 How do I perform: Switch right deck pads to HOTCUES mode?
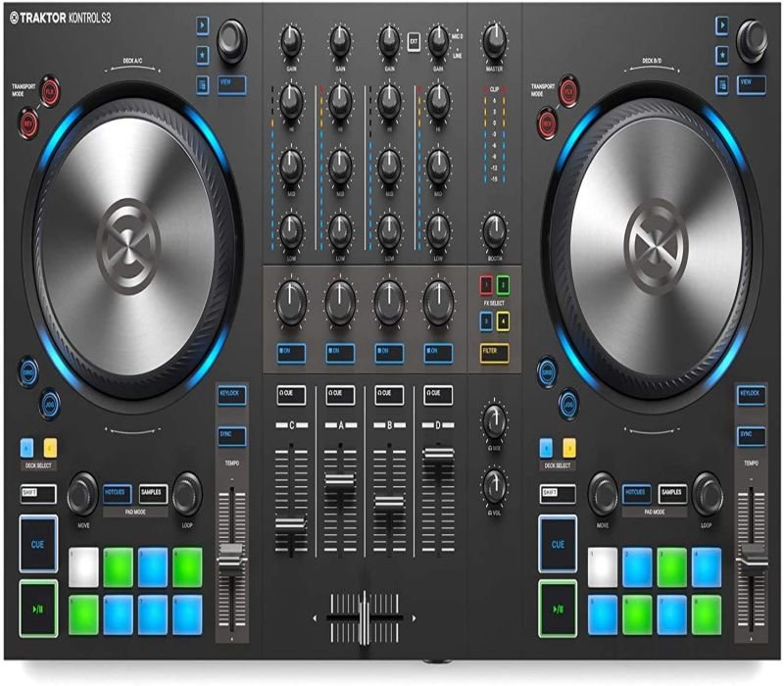click(637, 494)
